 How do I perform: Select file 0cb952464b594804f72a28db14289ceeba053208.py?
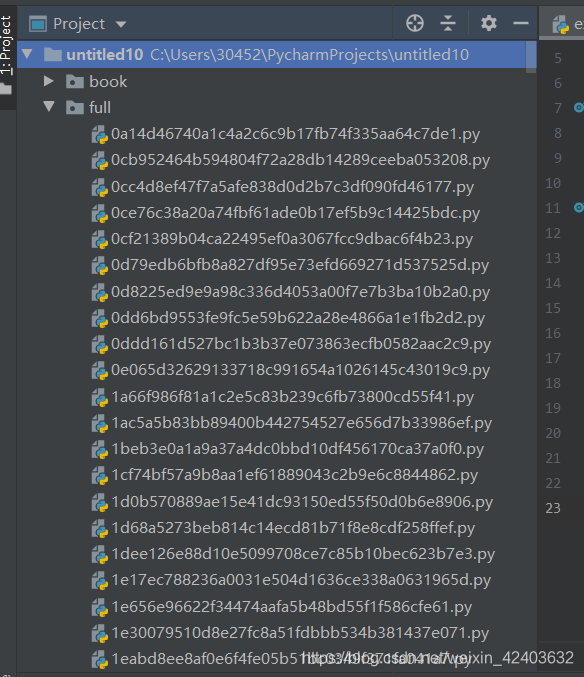[x=300, y=160]
